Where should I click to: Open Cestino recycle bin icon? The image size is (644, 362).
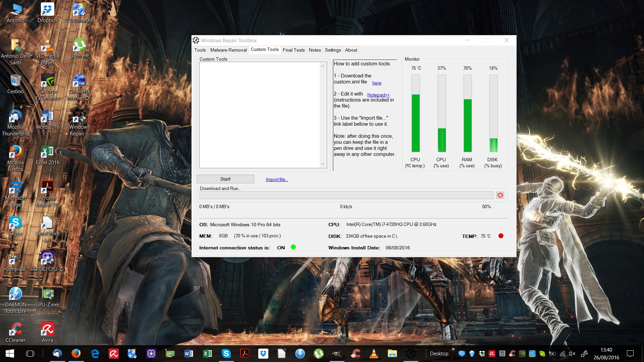(15, 84)
